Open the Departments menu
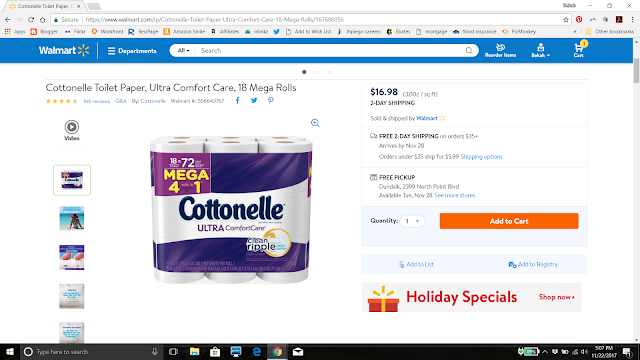Image resolution: width=640 pixels, height=360 pixels. (132, 51)
